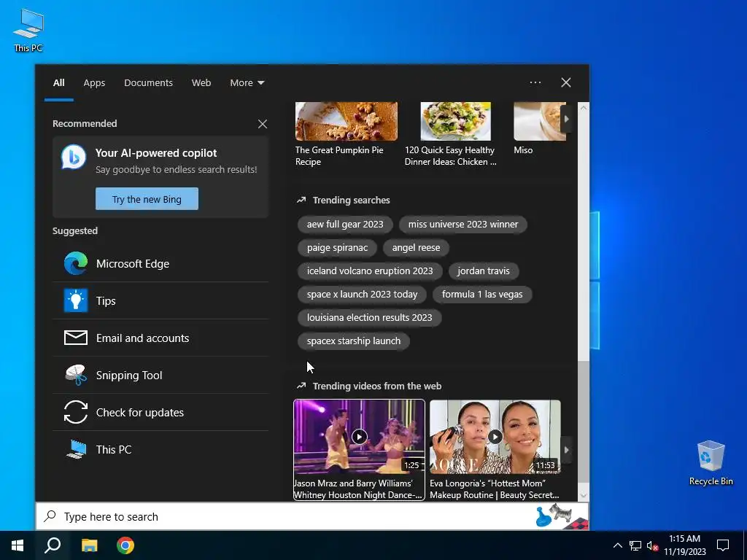
Task: Play Eva Longoria makeup routine video
Action: [x=495, y=437]
